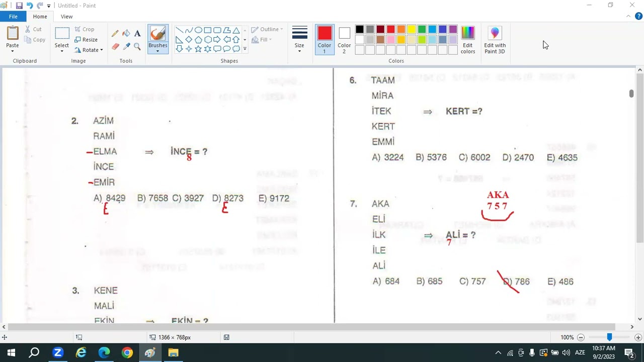Click the Crop button
This screenshot has width=644, height=362.
pos(85,29)
